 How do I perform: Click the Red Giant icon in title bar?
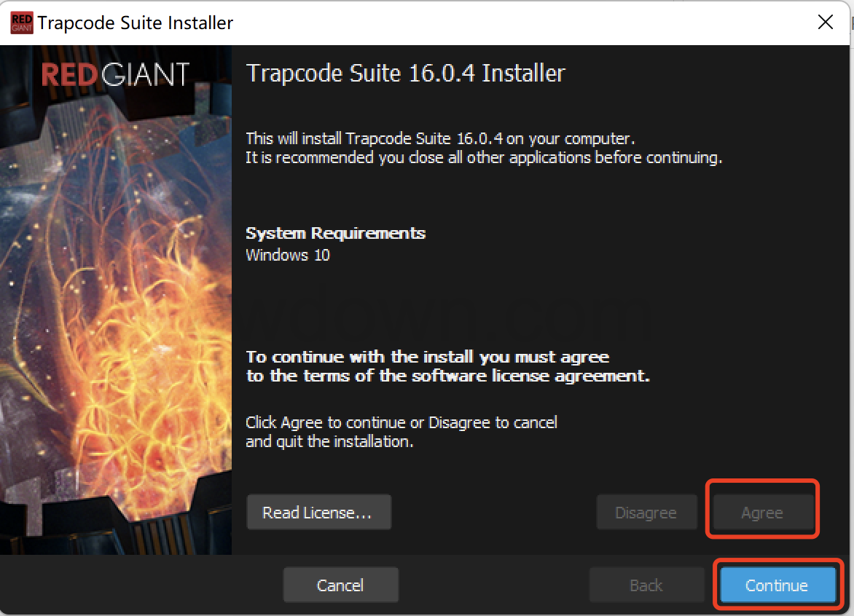coord(22,23)
